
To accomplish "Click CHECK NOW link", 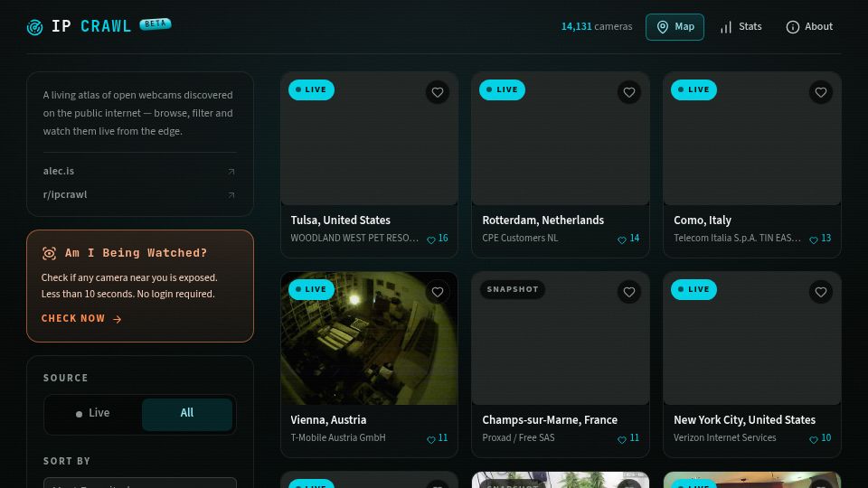I will (x=81, y=319).
